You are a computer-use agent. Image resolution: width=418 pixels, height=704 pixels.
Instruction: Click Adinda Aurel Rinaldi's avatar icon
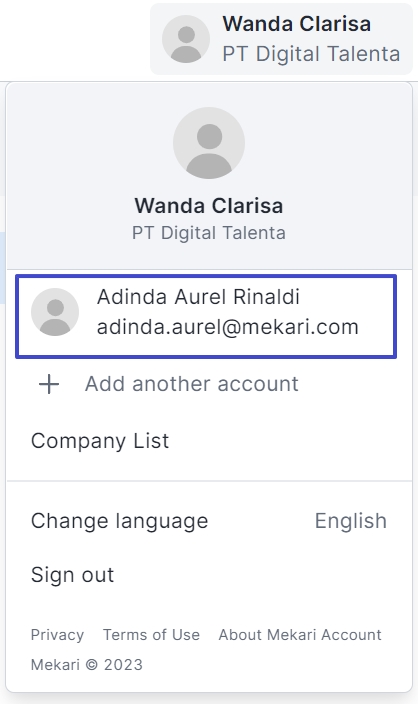(x=55, y=312)
